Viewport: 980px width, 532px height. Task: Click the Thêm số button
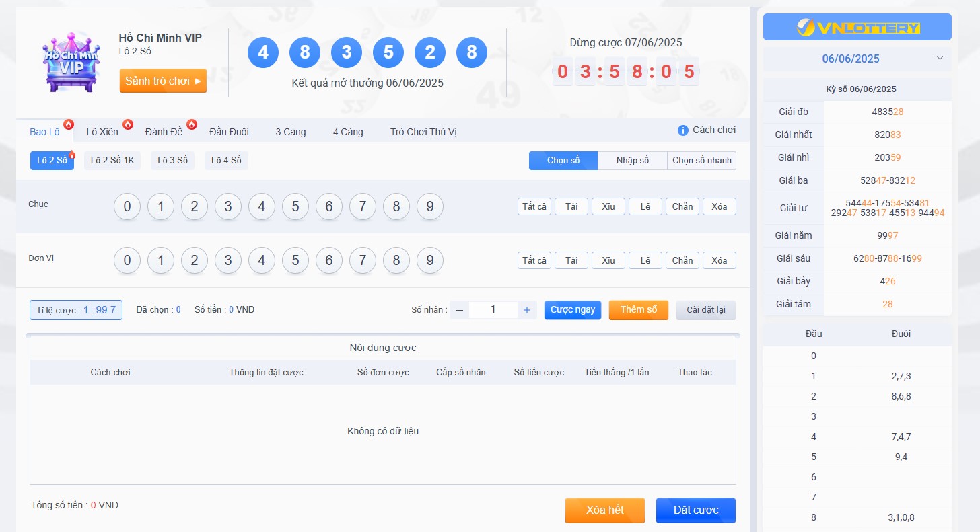pos(639,310)
